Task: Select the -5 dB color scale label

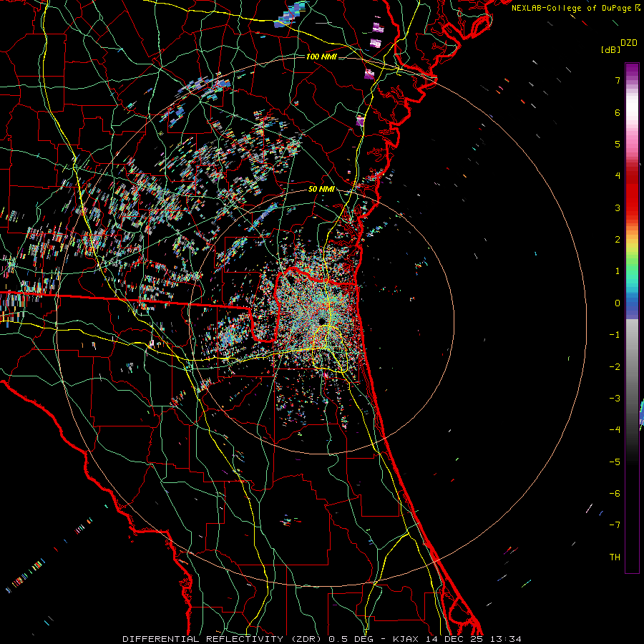Action: coord(615,462)
